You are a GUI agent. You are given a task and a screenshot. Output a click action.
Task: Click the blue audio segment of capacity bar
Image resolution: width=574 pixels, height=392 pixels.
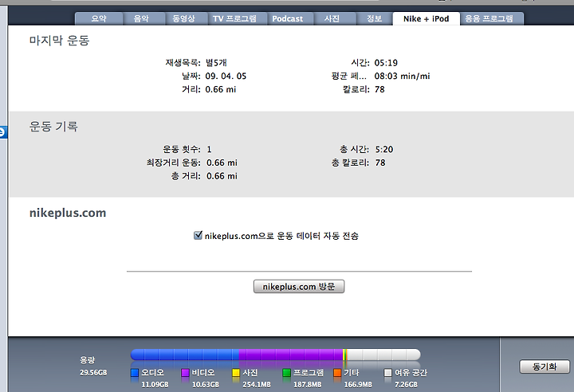[x=184, y=355]
